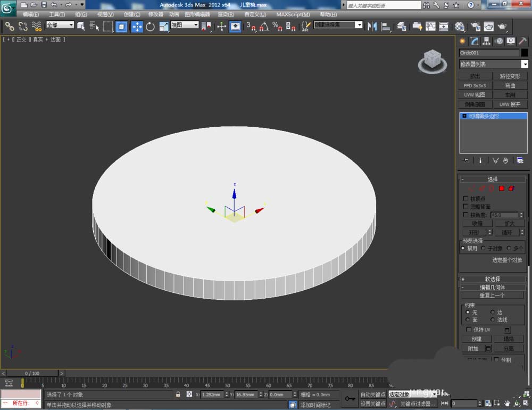The width and height of the screenshot is (532, 410).
Task: Select the 子对象 preview radio button
Action: [x=483, y=248]
